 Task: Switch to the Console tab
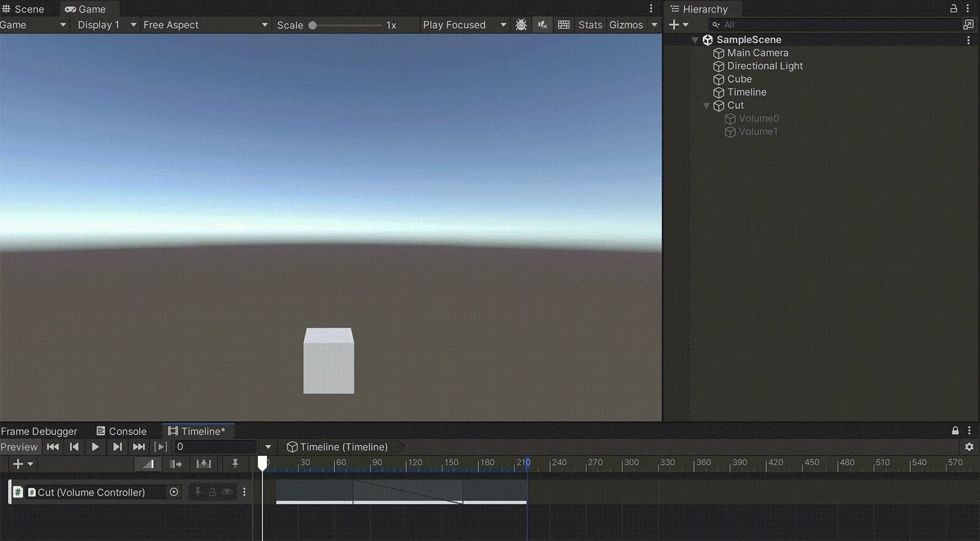(121, 431)
